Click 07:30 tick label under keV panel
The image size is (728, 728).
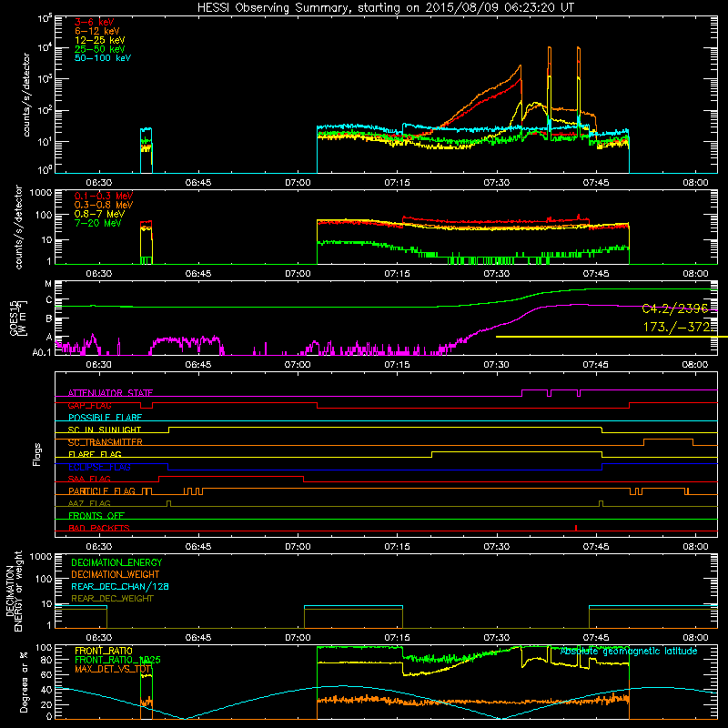pos(496,183)
